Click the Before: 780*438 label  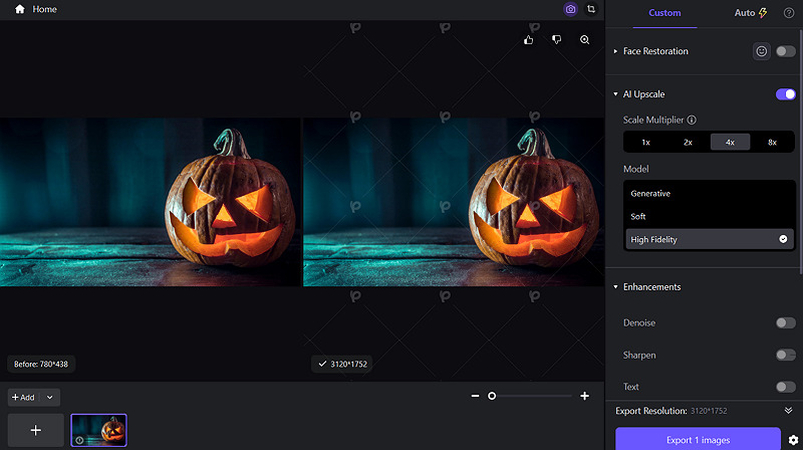tap(41, 364)
